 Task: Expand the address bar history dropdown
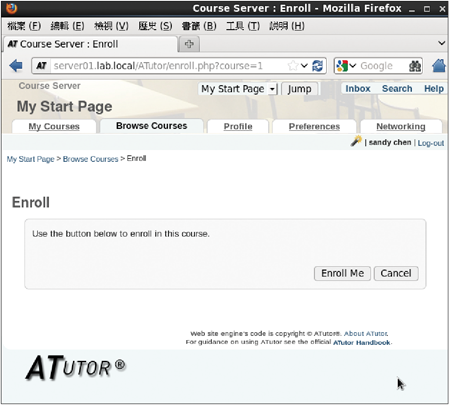pos(304,66)
